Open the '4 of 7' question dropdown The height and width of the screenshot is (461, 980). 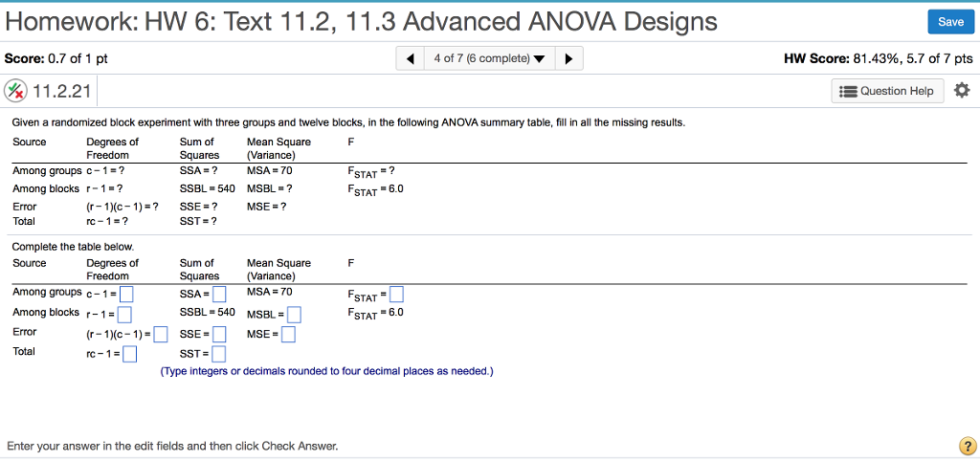(x=489, y=58)
